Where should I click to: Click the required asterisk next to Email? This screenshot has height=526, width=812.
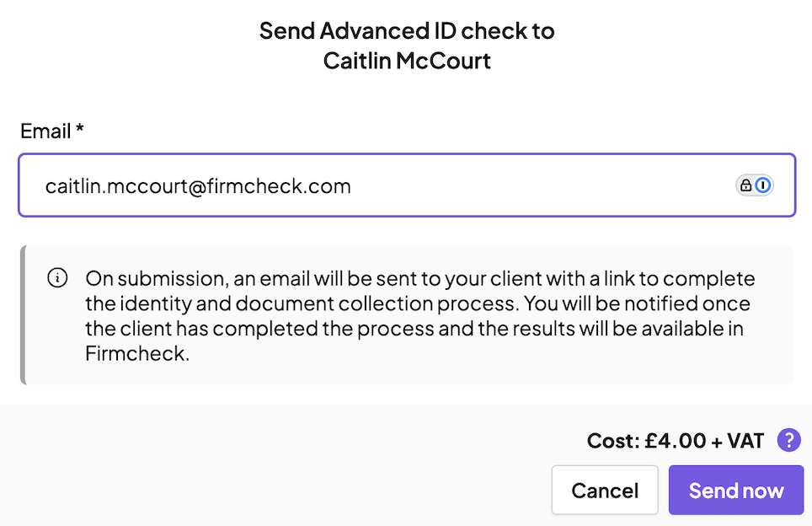tap(81, 130)
